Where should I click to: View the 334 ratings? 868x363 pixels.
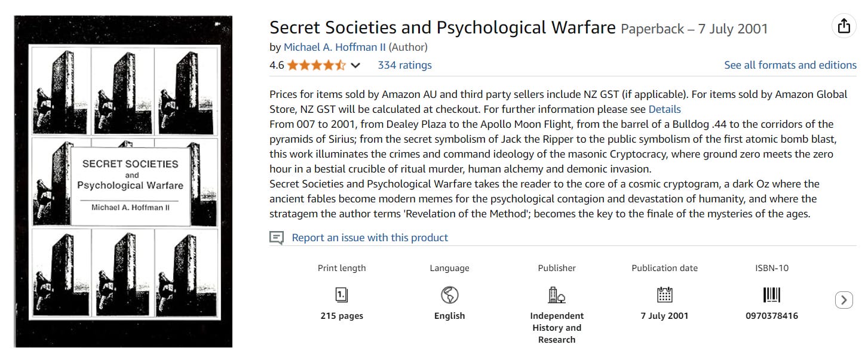tap(404, 65)
